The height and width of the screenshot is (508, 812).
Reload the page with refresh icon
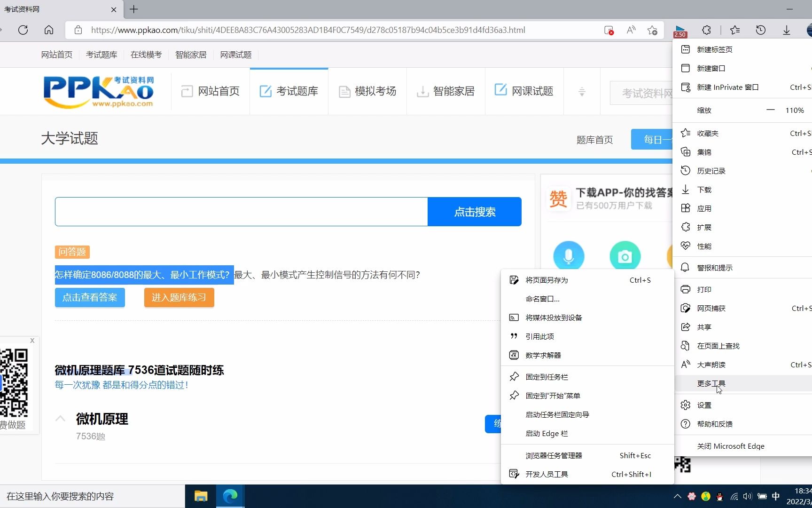[23, 30]
